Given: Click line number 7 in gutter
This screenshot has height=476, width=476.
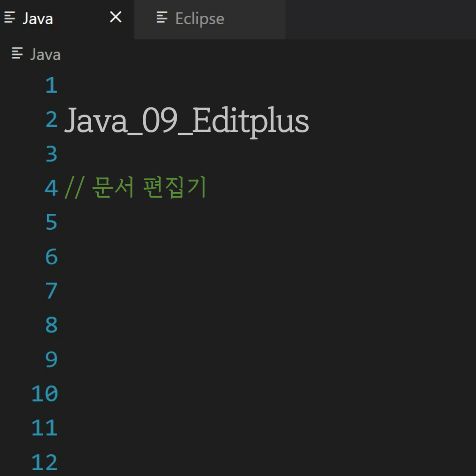Looking at the screenshot, I should pos(51,291).
